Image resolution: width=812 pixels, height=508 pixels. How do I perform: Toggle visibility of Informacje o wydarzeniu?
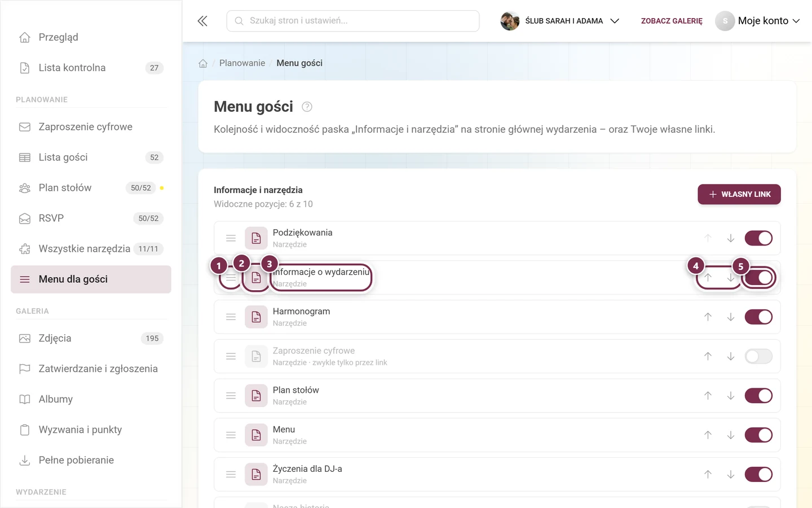[x=758, y=278]
